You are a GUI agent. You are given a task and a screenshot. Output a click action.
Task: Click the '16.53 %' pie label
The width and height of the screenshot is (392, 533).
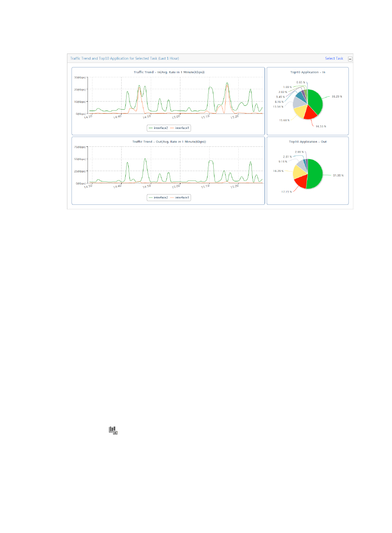click(x=321, y=126)
